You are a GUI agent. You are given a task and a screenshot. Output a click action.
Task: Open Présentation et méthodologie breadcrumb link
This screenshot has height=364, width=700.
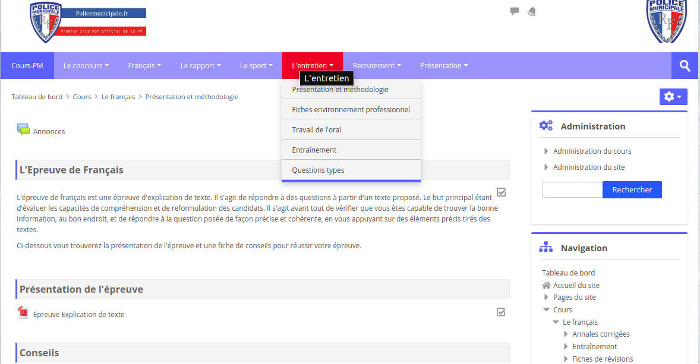click(x=192, y=96)
